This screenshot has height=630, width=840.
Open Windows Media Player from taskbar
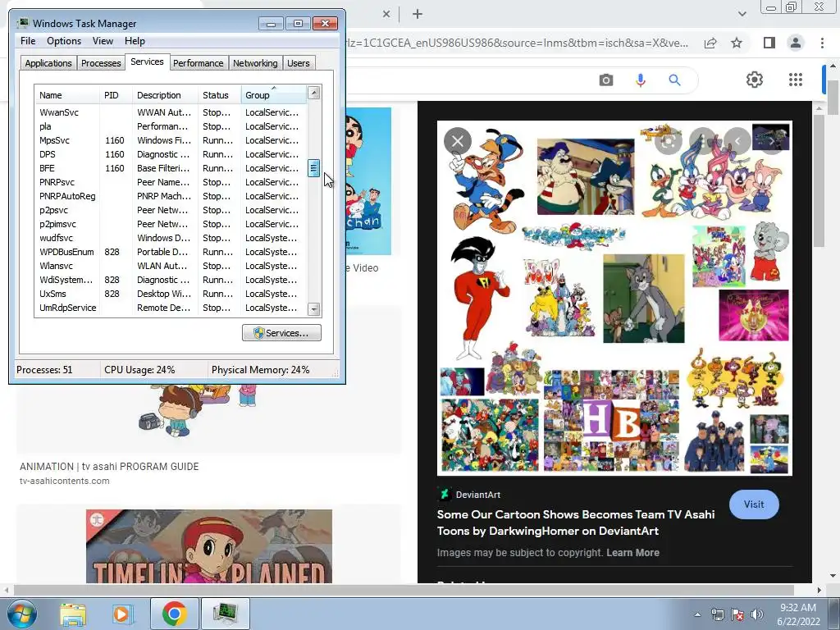(122, 614)
